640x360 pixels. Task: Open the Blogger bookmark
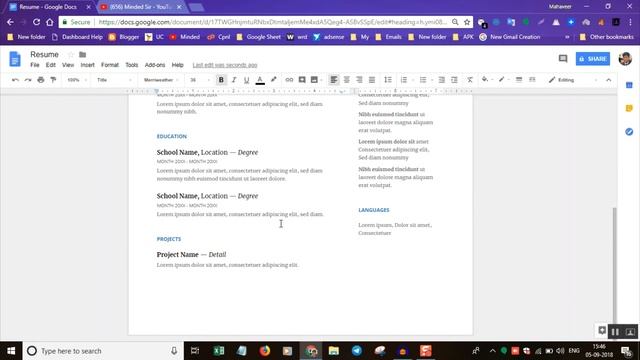124,37
